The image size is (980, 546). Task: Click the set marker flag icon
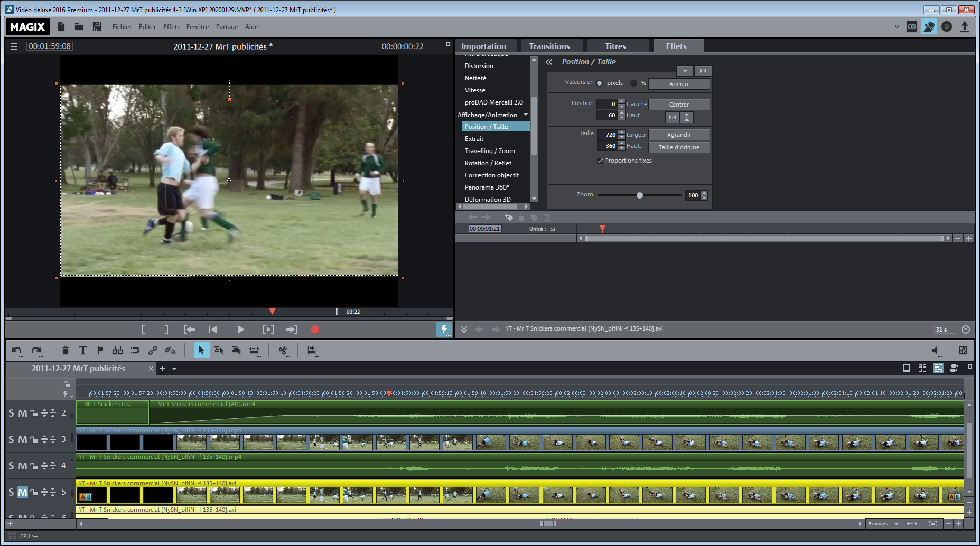tap(100, 351)
